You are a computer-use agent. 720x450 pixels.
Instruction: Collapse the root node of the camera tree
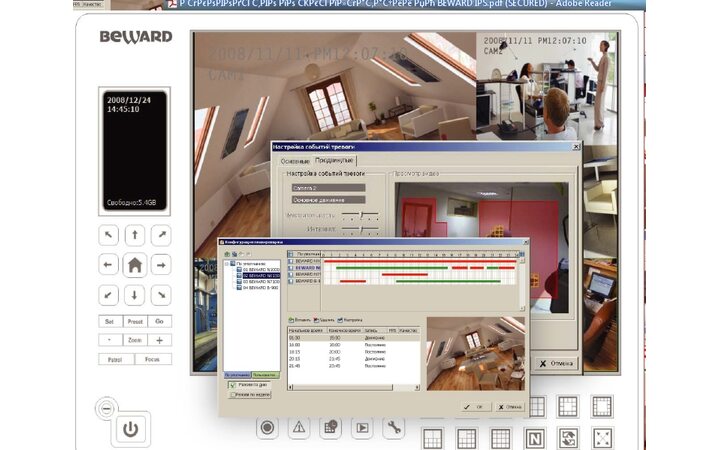[226, 264]
